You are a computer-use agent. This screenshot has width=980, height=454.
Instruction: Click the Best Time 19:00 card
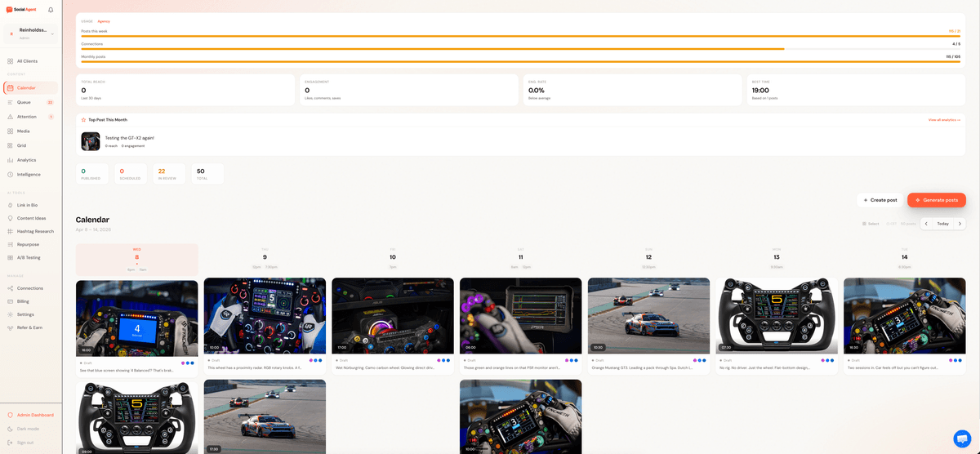(856, 90)
